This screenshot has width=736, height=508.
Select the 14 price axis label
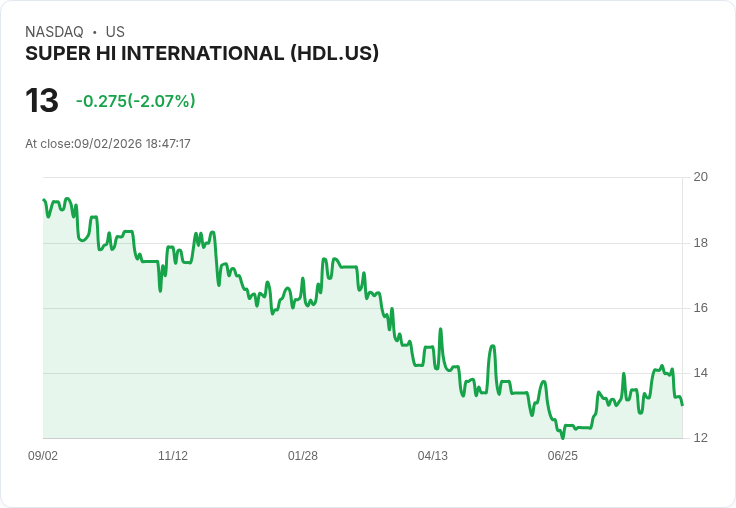701,373
